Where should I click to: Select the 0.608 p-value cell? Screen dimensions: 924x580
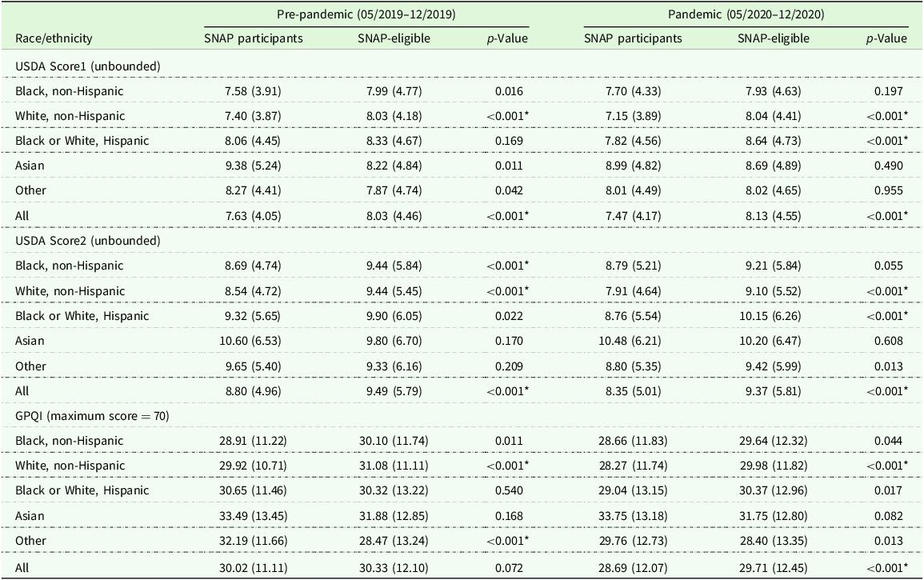889,341
